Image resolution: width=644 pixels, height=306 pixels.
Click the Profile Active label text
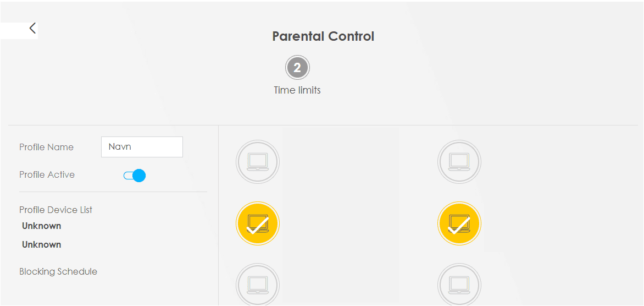click(x=47, y=174)
